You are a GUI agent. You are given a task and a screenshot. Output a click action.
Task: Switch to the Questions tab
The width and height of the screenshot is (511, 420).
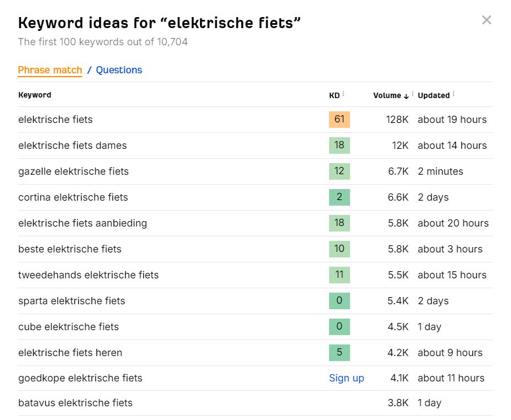119,70
